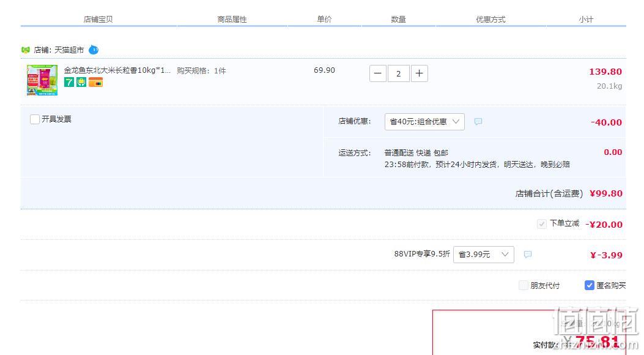The height and width of the screenshot is (355, 644).
Task: Increase quantity with the plus button
Action: (420, 73)
